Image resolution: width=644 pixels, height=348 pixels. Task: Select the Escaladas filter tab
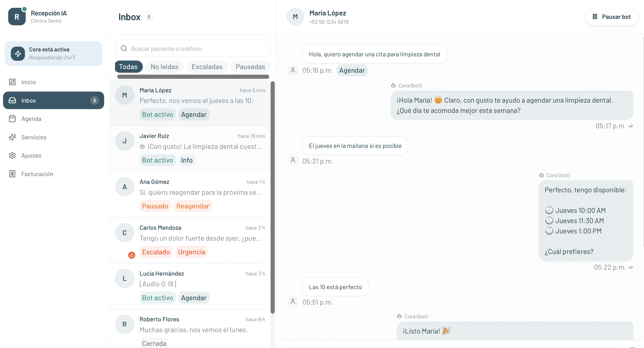pos(207,67)
